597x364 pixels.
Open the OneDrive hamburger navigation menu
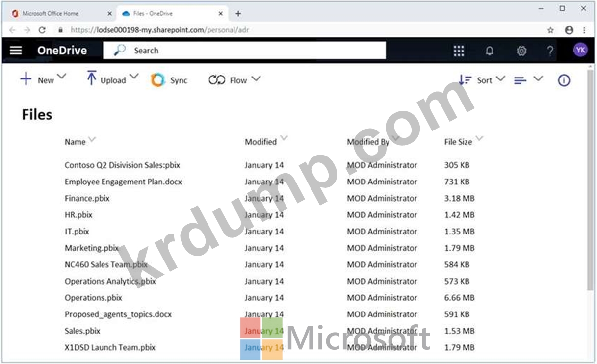pos(16,51)
